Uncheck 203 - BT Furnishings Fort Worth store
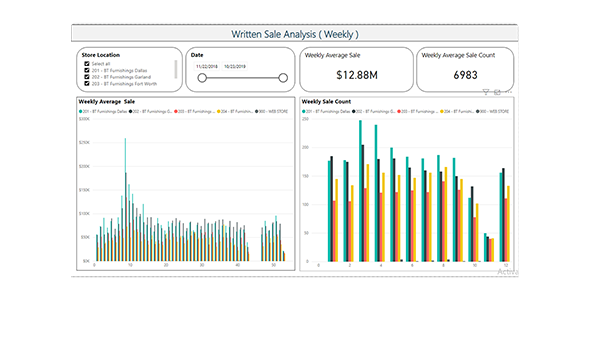The height and width of the screenshot is (360, 590). [x=87, y=84]
